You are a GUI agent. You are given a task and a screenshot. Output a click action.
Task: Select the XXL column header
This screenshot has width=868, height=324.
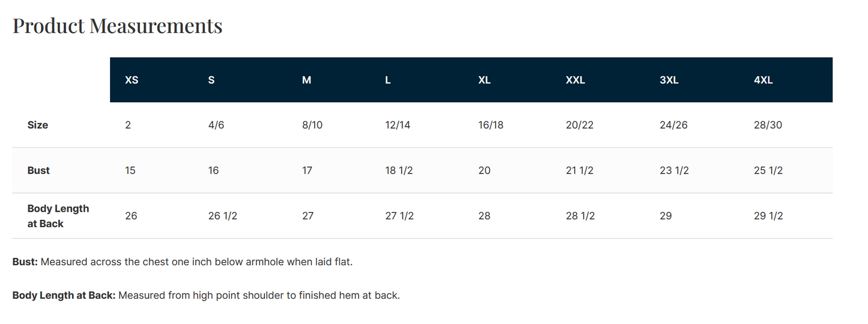coord(575,80)
